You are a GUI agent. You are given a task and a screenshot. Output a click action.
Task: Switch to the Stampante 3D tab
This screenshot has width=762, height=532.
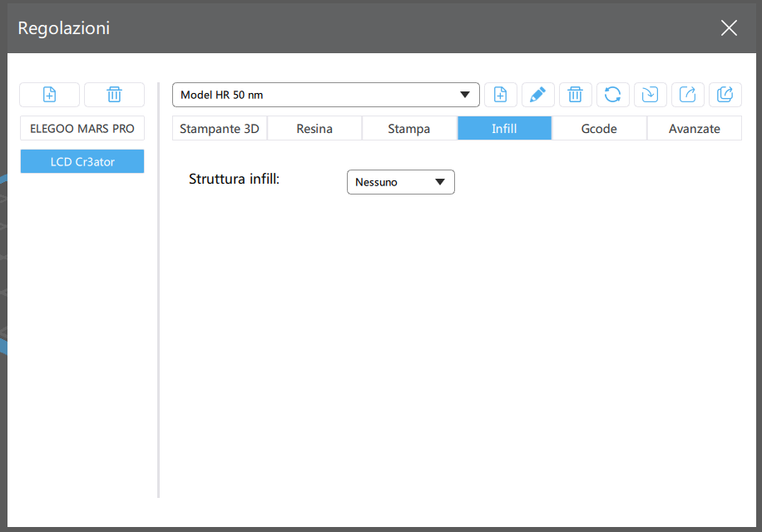[220, 129]
